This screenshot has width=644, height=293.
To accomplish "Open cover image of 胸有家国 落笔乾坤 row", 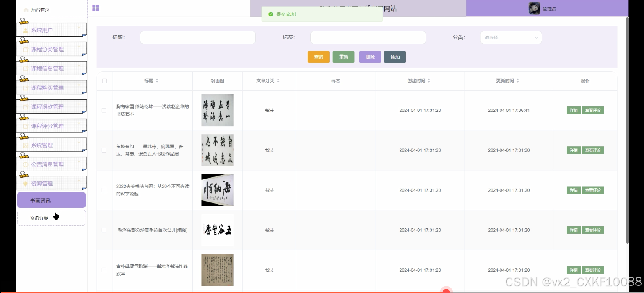I will (x=217, y=110).
